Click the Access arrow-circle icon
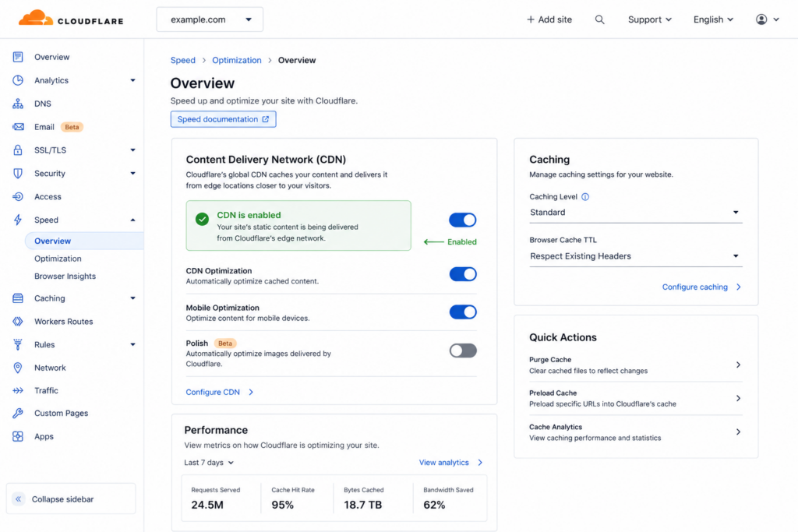The height and width of the screenshot is (532, 798). (x=18, y=196)
